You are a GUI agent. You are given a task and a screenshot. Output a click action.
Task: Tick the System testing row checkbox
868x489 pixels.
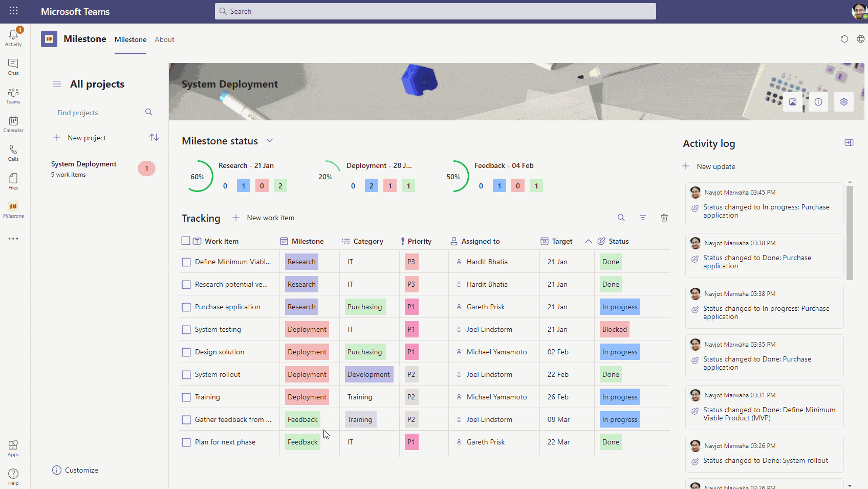pos(186,330)
